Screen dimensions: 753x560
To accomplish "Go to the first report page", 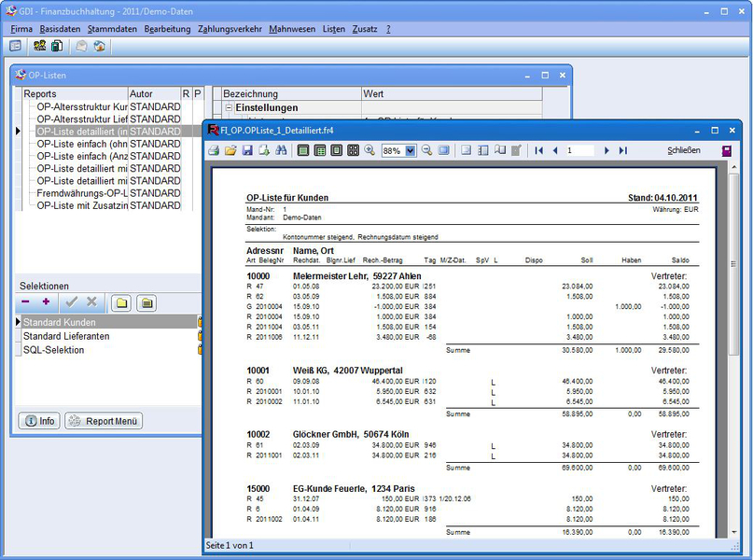I will click(x=539, y=150).
